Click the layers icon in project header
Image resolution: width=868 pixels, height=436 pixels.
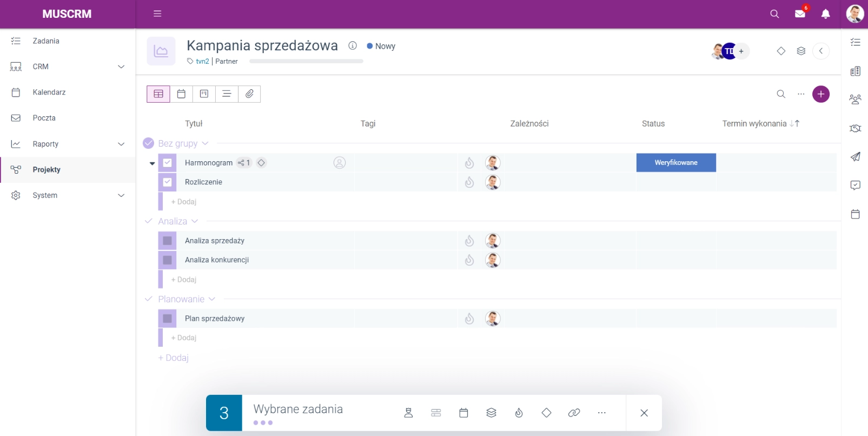point(801,51)
